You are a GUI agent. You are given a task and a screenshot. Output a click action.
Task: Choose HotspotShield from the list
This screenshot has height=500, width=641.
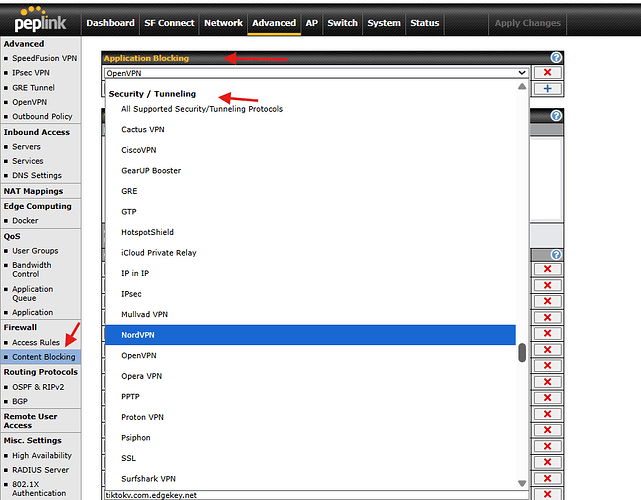pos(310,232)
